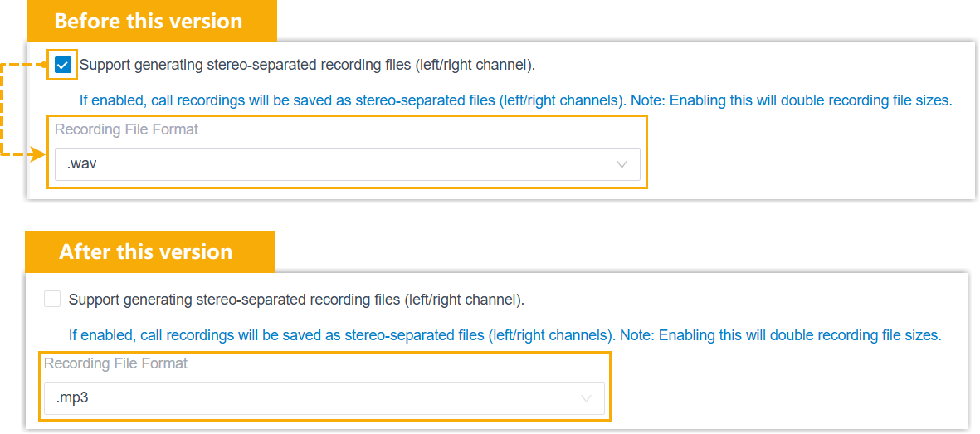
Task: Enable the unchecked stereo-separated checkbox in After panel
Action: [52, 299]
